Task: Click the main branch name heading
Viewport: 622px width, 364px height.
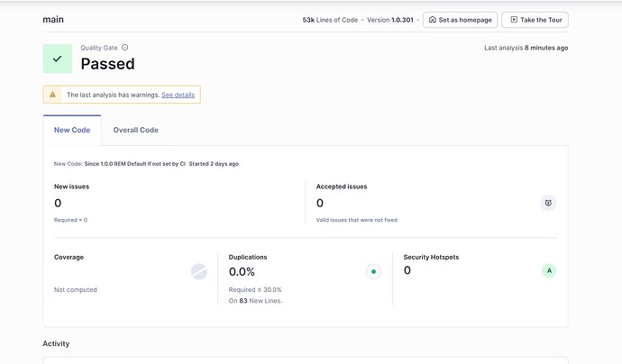Action: pyautogui.click(x=54, y=20)
